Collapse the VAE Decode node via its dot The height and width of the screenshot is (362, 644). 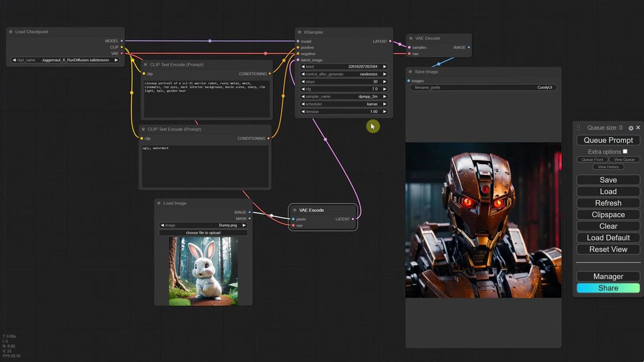click(x=411, y=38)
